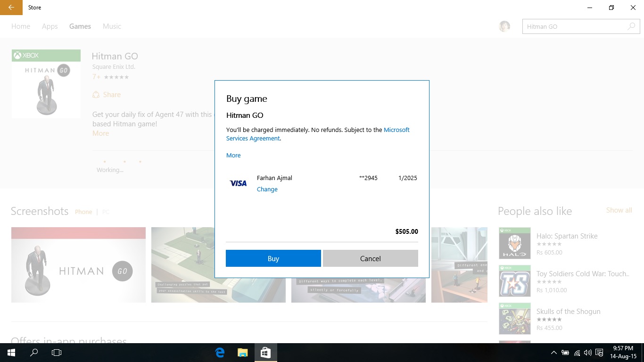Show Phone screenshots

pos(83,212)
